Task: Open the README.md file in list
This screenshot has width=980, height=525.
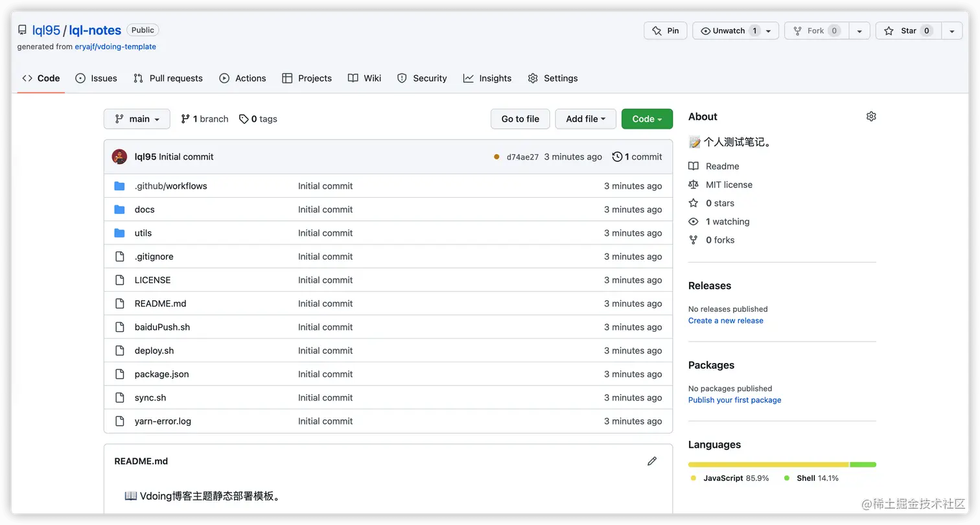Action: tap(160, 304)
